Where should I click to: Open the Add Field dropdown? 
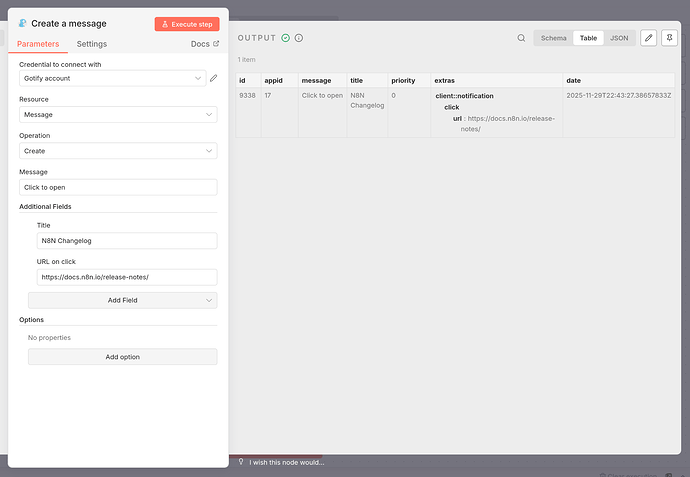point(123,300)
